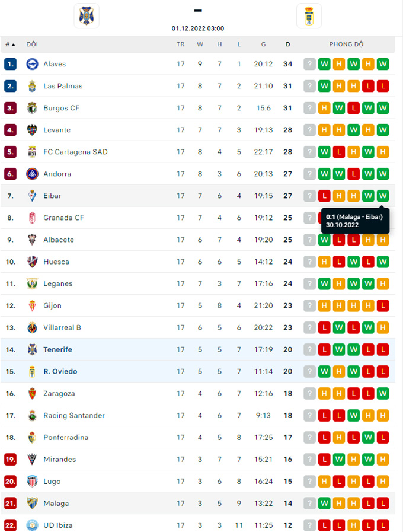The image size is (403, 532).
Task: Click Alaves's gray ? upcoming match badge
Action: point(309,64)
